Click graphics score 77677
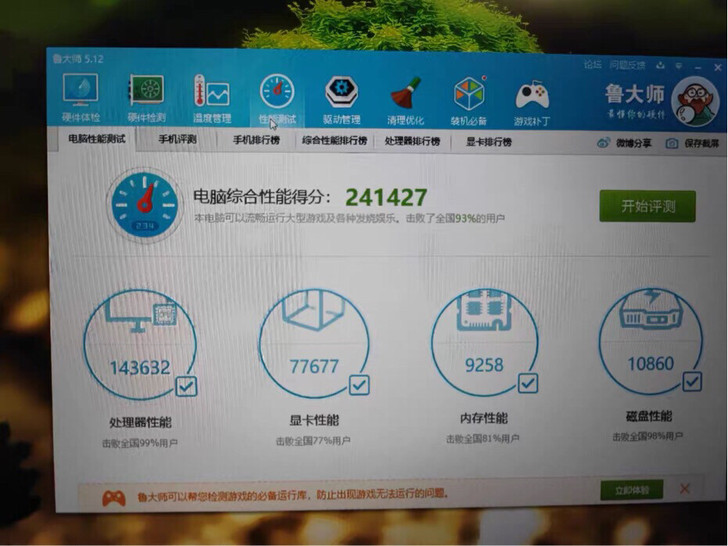This screenshot has height=546, width=728. click(314, 366)
